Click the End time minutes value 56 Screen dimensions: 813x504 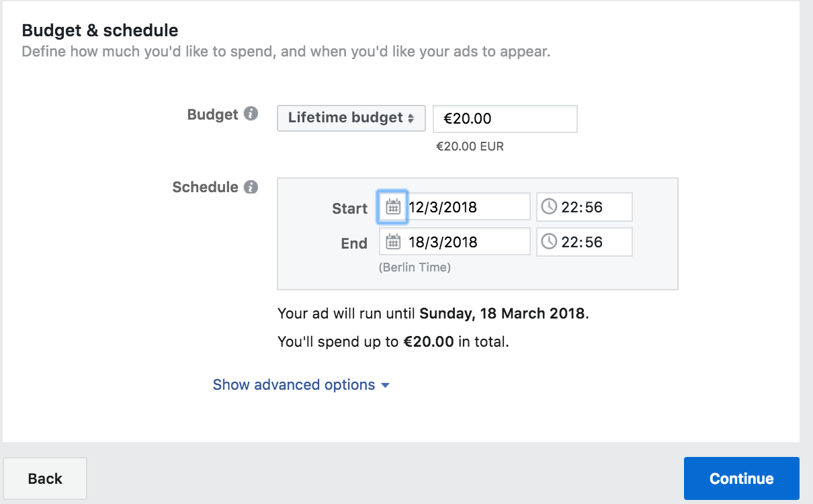click(593, 242)
